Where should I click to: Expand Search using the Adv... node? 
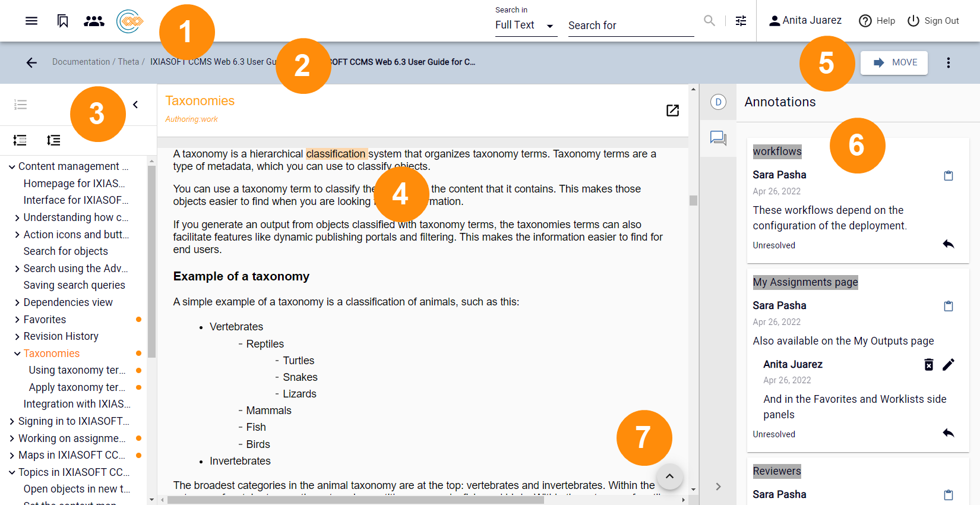point(17,269)
